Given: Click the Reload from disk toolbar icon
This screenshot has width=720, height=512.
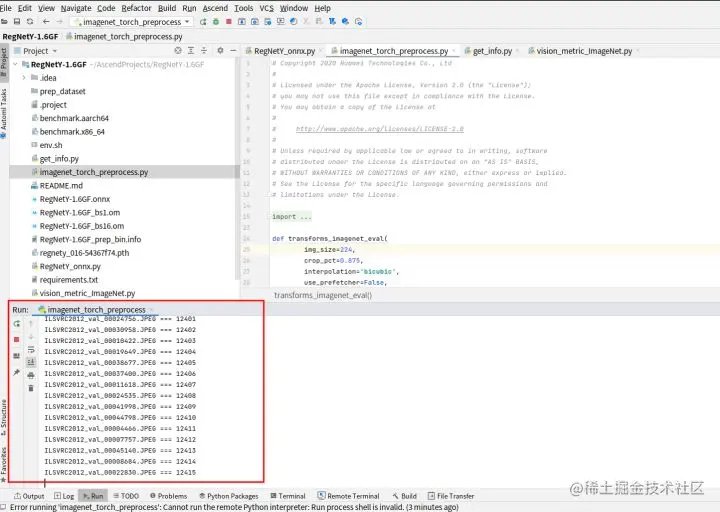Looking at the screenshot, I should click(x=30, y=22).
